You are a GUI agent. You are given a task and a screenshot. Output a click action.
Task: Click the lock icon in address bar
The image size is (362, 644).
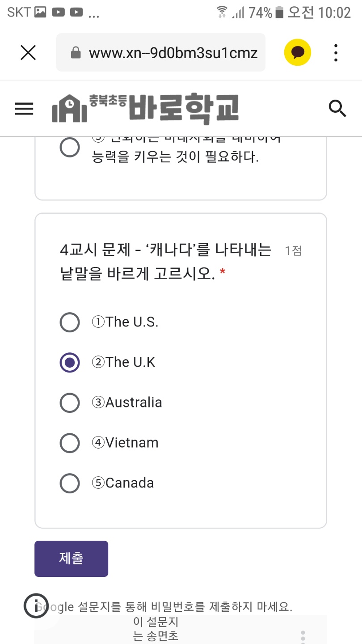point(76,53)
